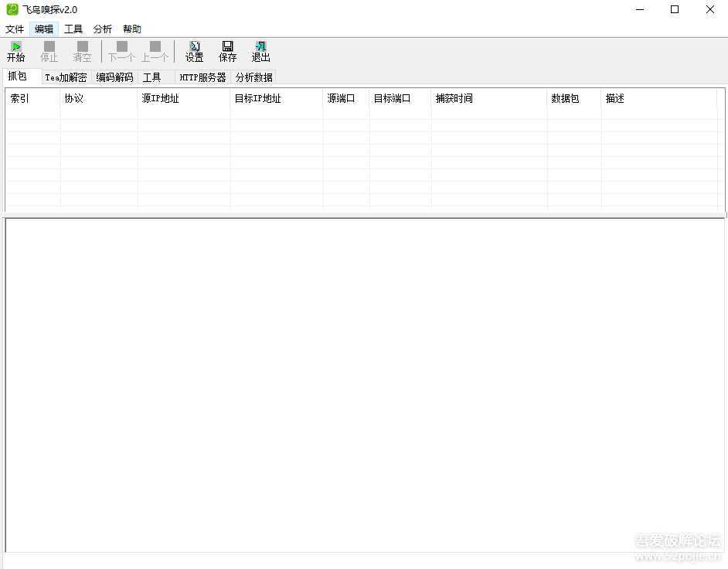Click the 清空 (Clear) toolbar icon

pos(82,51)
